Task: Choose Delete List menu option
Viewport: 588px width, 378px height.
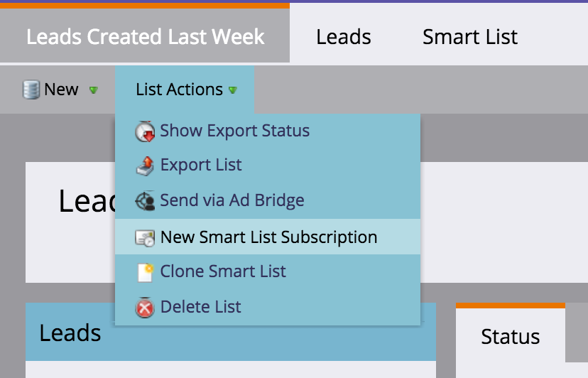Action: (201, 307)
